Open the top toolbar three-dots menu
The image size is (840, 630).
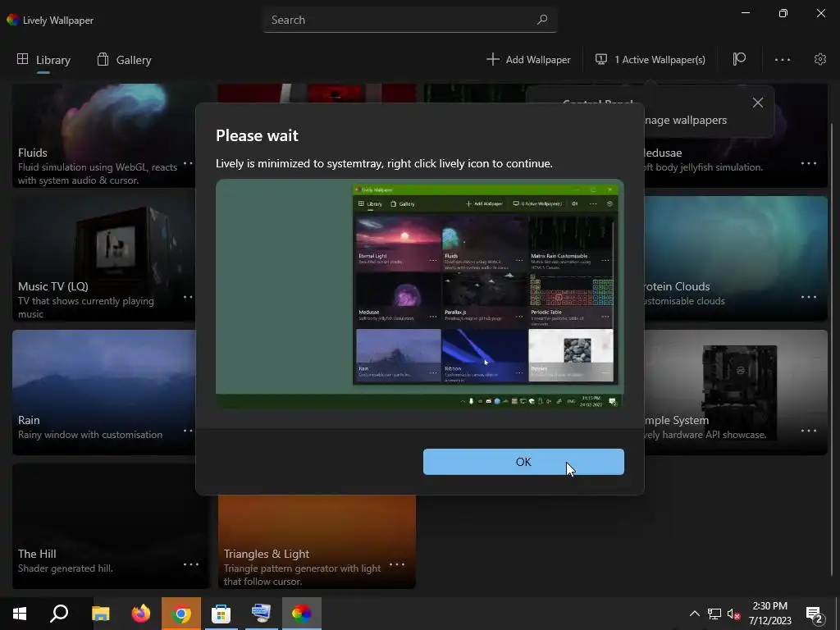(782, 59)
